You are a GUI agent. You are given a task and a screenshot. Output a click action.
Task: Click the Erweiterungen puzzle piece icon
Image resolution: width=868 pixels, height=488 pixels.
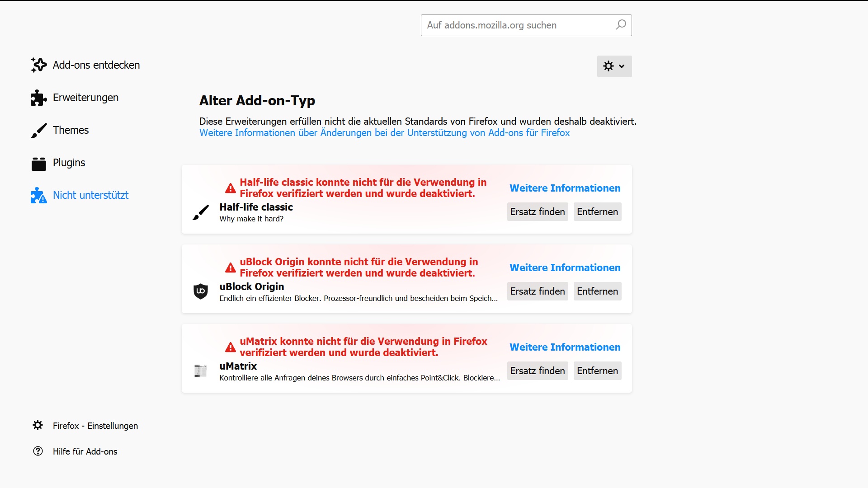click(x=39, y=98)
